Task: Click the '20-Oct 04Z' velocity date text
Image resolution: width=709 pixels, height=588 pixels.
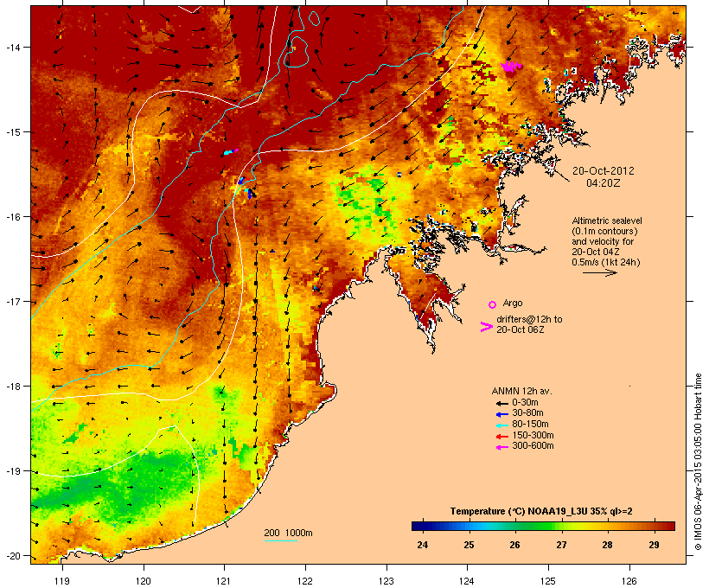Action: click(x=596, y=252)
